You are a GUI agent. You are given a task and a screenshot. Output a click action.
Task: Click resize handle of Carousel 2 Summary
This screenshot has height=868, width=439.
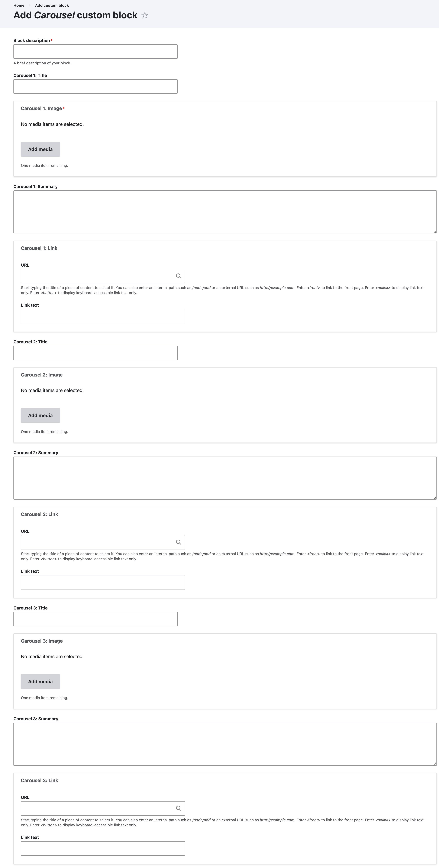(x=435, y=498)
